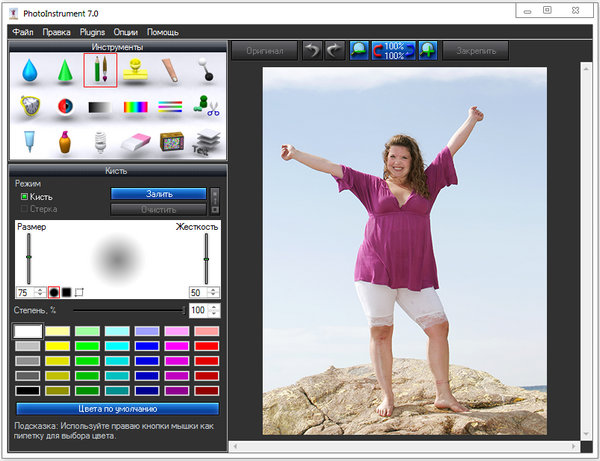Screen dimensions: 600x461
Task: Click the horizontal scrollbar right arrow
Action: click(x=574, y=446)
